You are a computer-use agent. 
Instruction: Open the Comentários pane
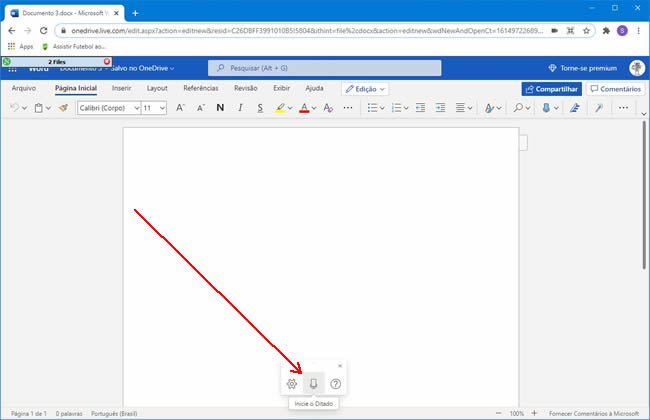tap(615, 88)
